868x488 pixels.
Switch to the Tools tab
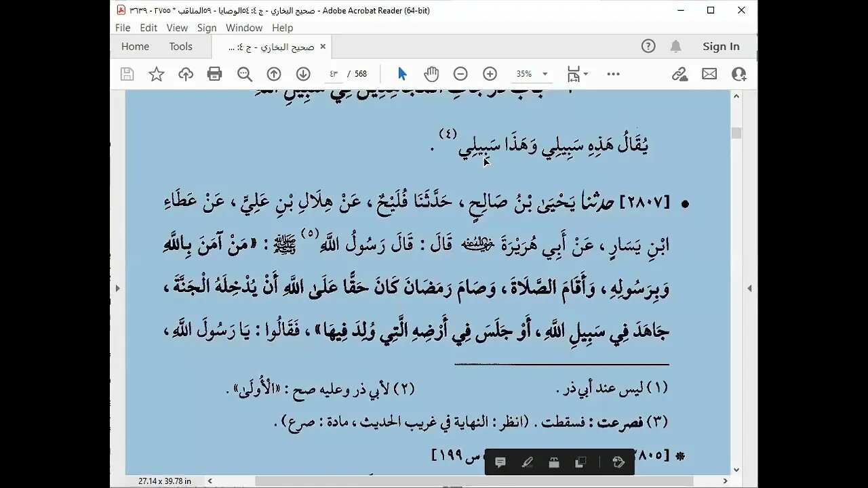click(181, 46)
